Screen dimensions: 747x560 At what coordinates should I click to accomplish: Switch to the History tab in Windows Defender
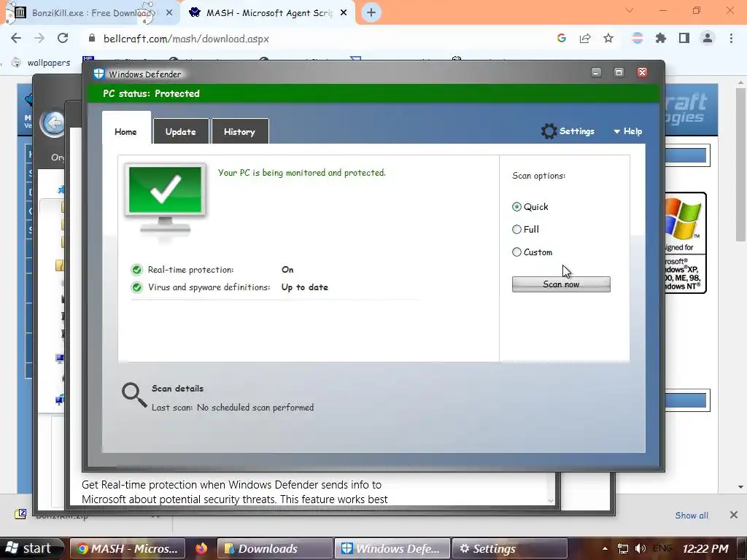pos(239,131)
